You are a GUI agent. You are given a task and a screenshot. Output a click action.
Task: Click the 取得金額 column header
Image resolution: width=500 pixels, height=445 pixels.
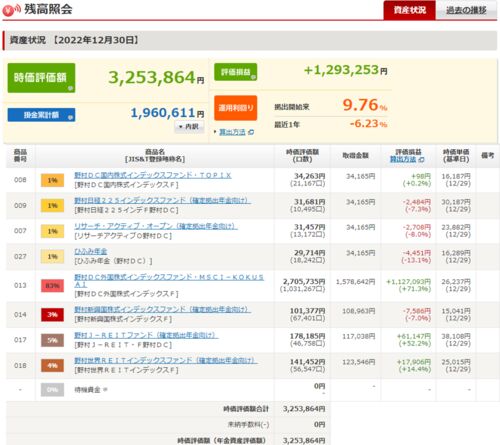tap(355, 156)
